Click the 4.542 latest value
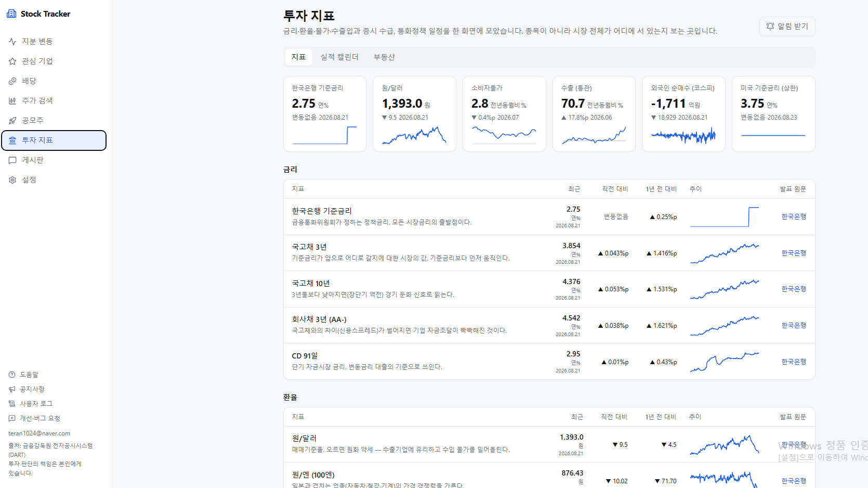 (x=571, y=318)
